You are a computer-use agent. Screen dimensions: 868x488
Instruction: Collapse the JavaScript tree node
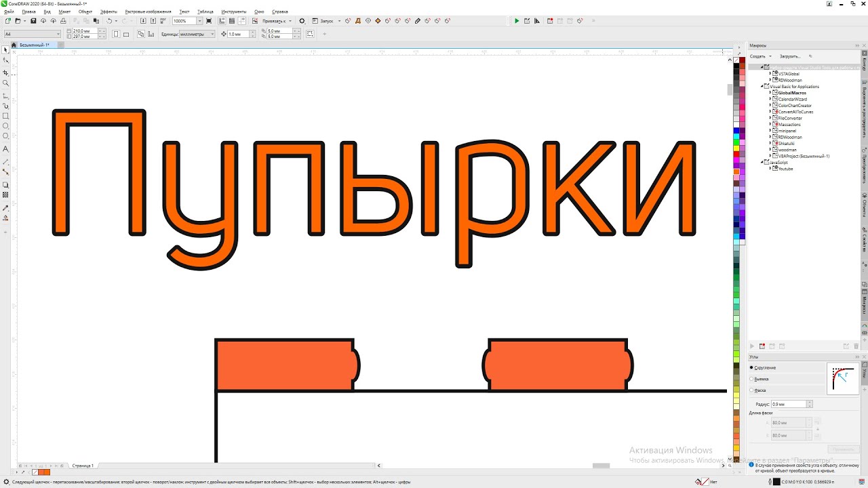(x=762, y=163)
